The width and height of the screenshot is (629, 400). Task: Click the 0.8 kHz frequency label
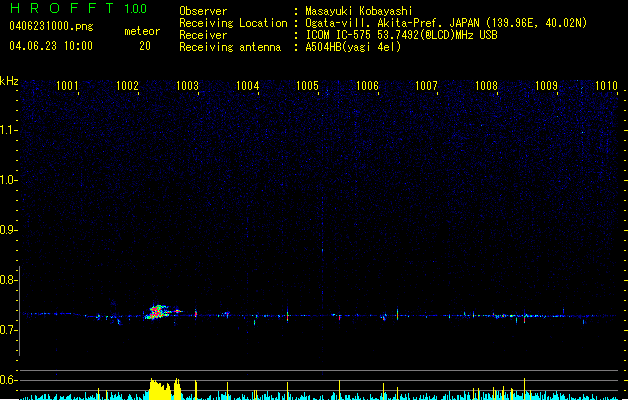[x=9, y=280]
